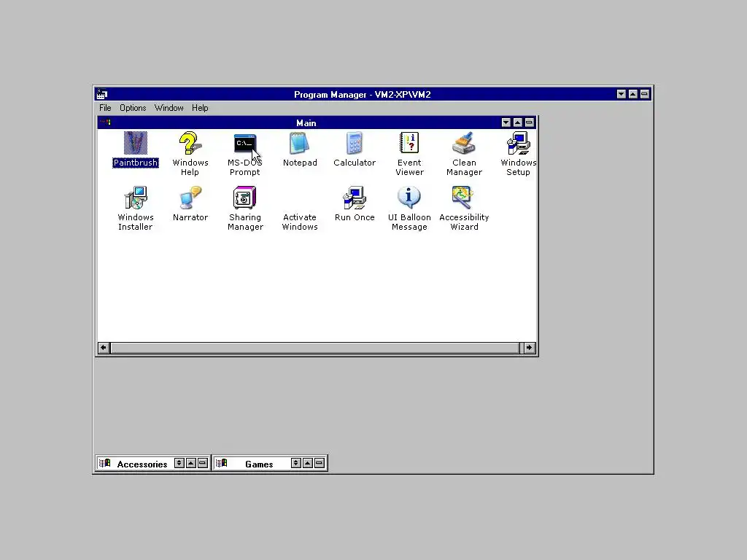Screen dimensions: 747x560
Task: Select the Notepad icon
Action: [300, 143]
